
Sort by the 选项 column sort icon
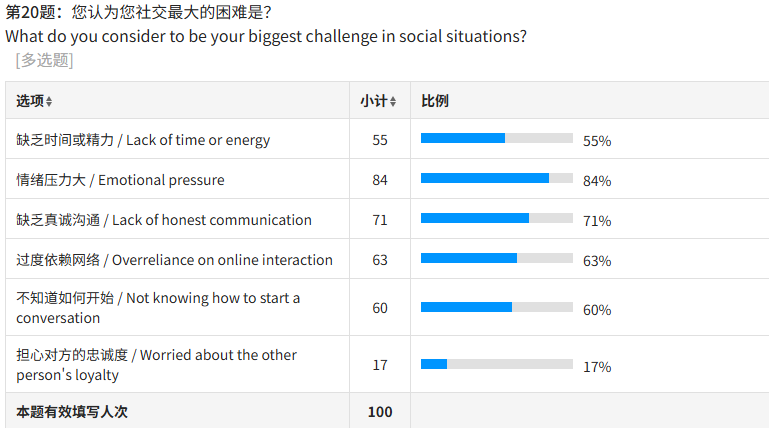click(49, 102)
